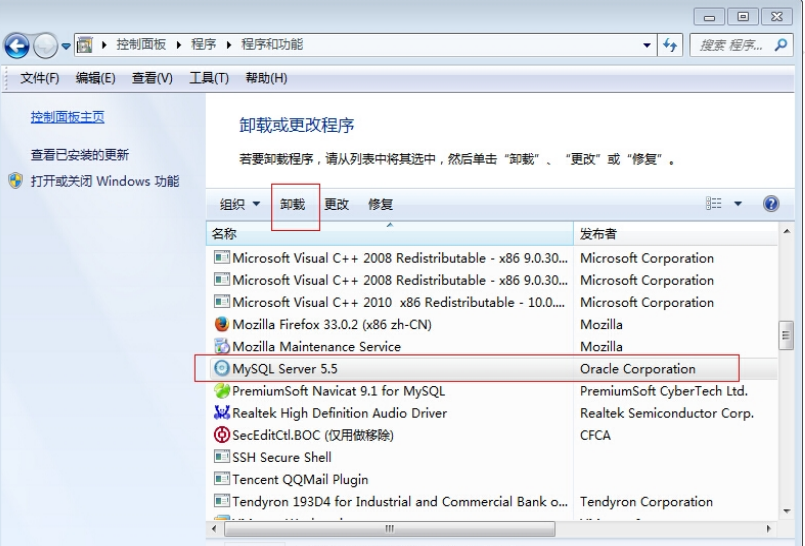
Task: Sort by 发布者 column header
Action: click(x=676, y=234)
